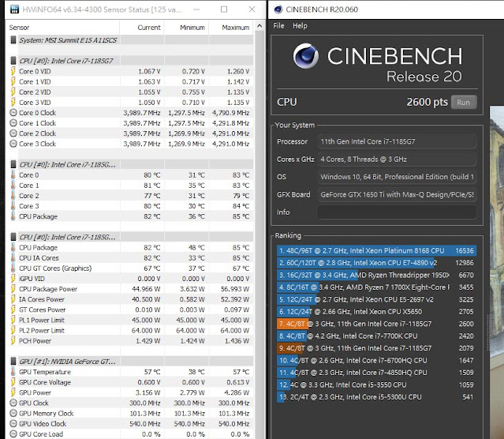Select the GPU Power sensor row
Screen dimensions: 504x439
(130, 392)
